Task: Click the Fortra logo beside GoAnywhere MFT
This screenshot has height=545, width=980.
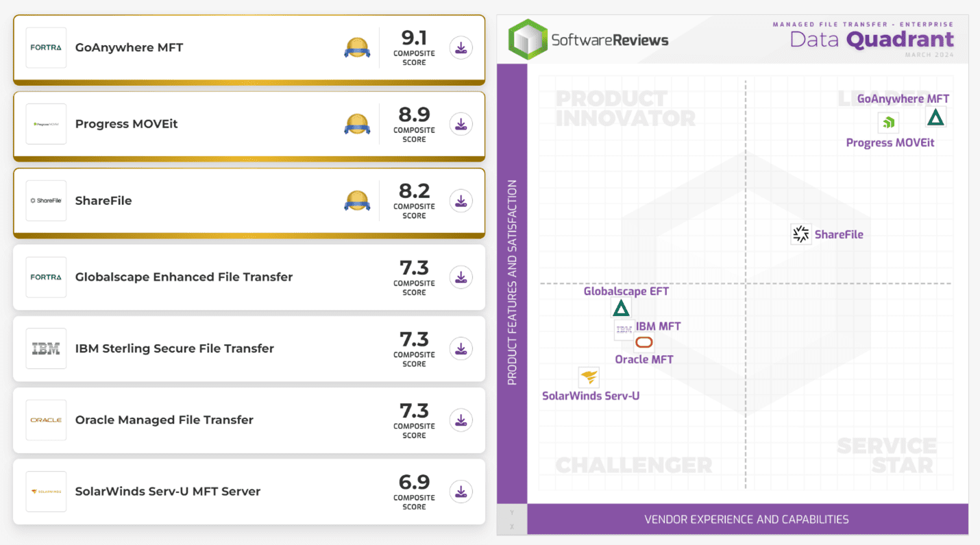Action: point(45,47)
